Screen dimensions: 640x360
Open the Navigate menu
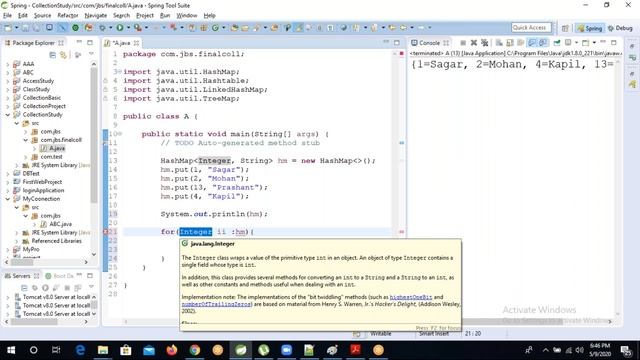(x=96, y=16)
